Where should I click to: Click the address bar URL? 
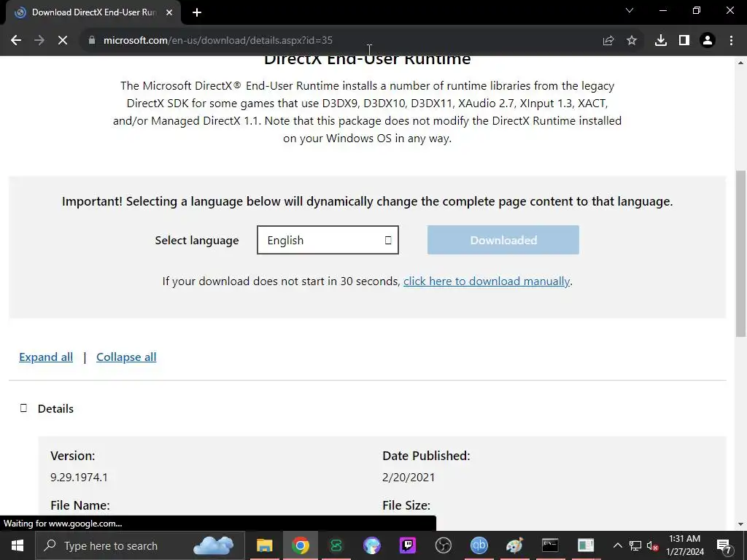coord(217,41)
